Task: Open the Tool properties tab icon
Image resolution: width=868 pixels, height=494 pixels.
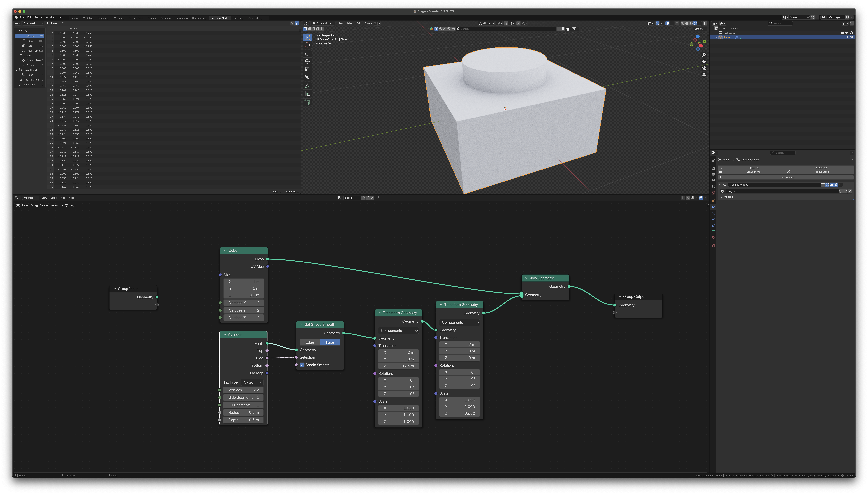Action: (713, 160)
